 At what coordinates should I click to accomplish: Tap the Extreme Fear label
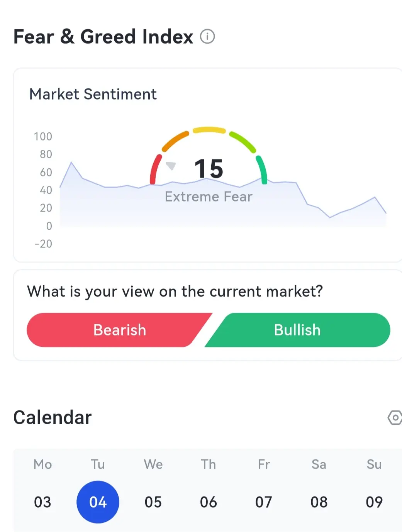click(x=209, y=197)
